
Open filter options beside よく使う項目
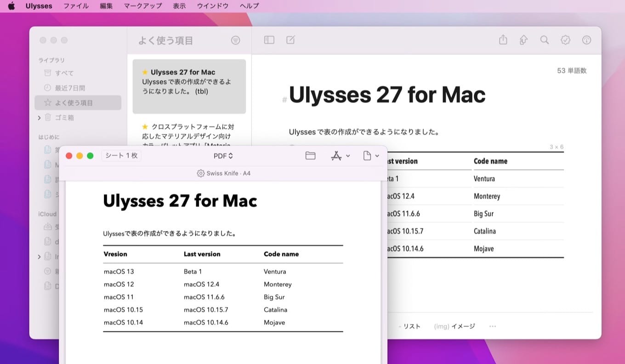(x=236, y=40)
